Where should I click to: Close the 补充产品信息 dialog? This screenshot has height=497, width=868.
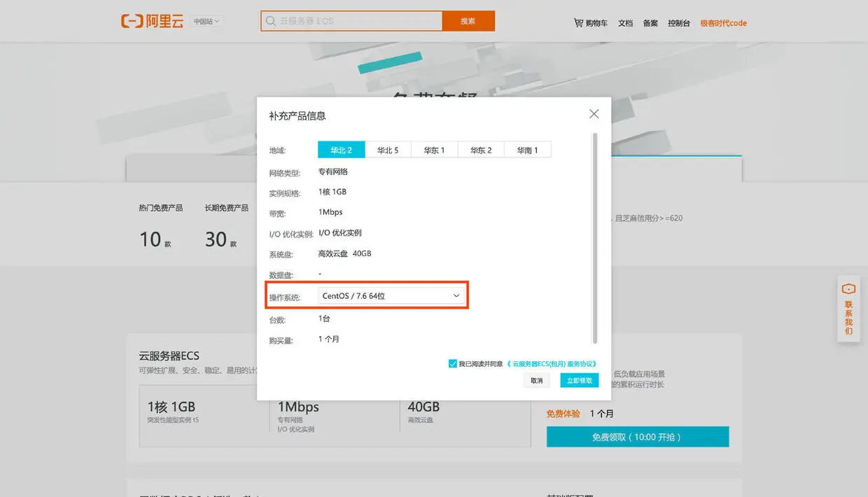594,113
